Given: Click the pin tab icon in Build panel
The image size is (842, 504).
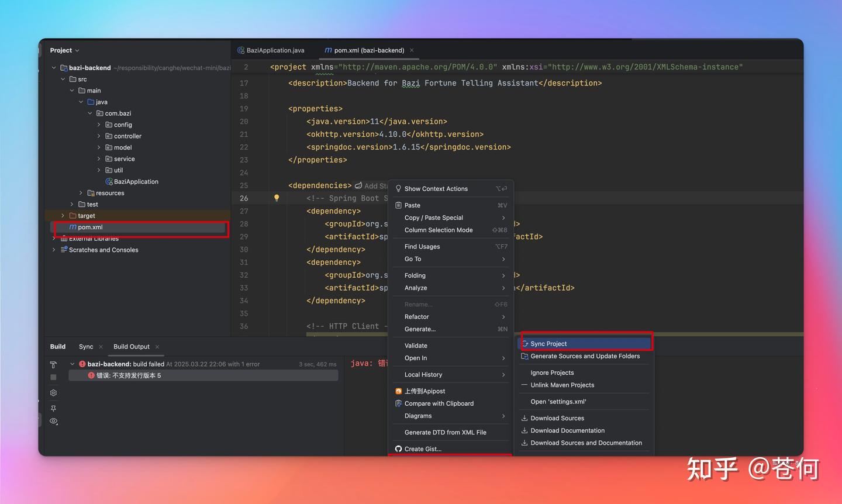Looking at the screenshot, I should (53, 408).
